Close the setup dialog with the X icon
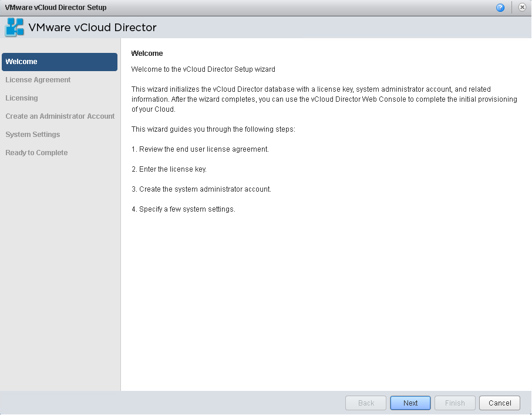532x415 pixels. [x=522, y=7]
